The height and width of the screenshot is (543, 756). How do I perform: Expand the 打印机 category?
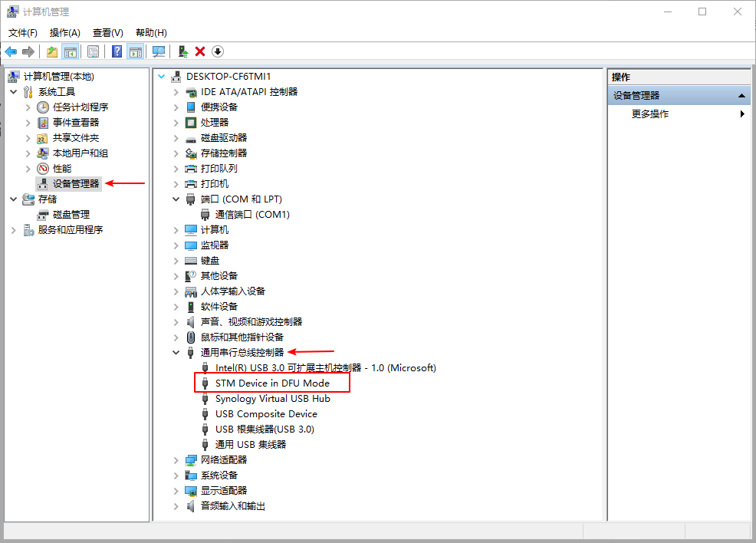176,184
